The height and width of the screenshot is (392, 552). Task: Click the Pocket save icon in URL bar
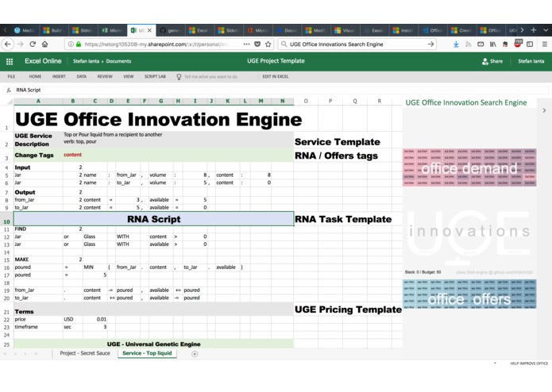pos(257,44)
